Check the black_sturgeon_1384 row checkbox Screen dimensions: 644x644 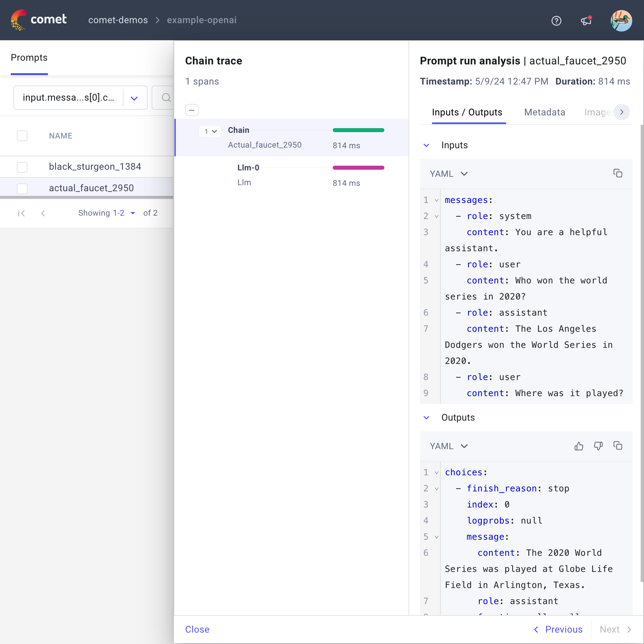(22, 167)
